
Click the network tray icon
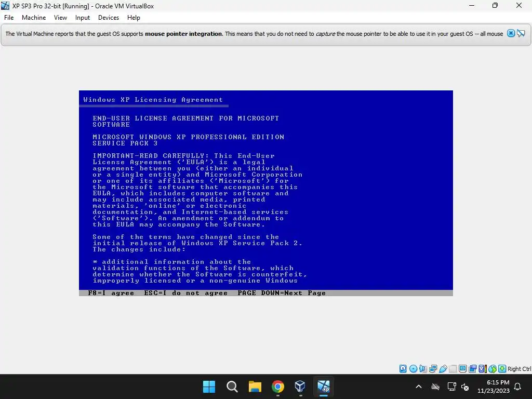451,387
